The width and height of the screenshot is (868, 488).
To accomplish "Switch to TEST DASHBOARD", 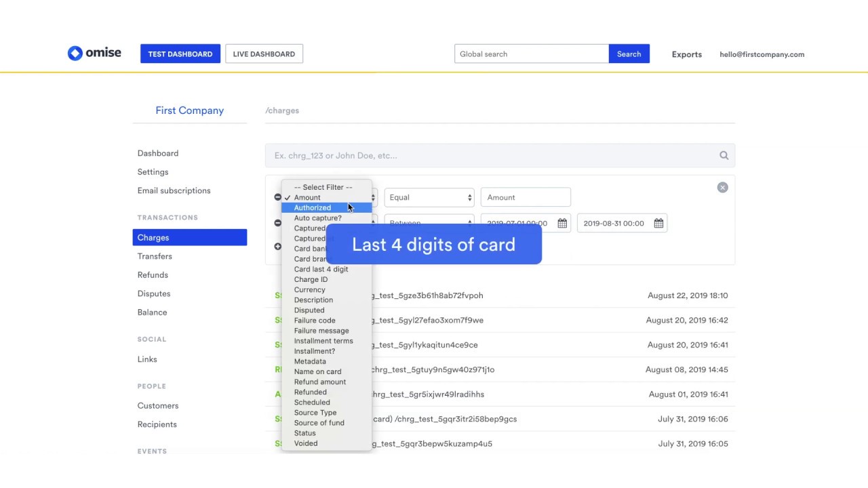I will [x=180, y=54].
